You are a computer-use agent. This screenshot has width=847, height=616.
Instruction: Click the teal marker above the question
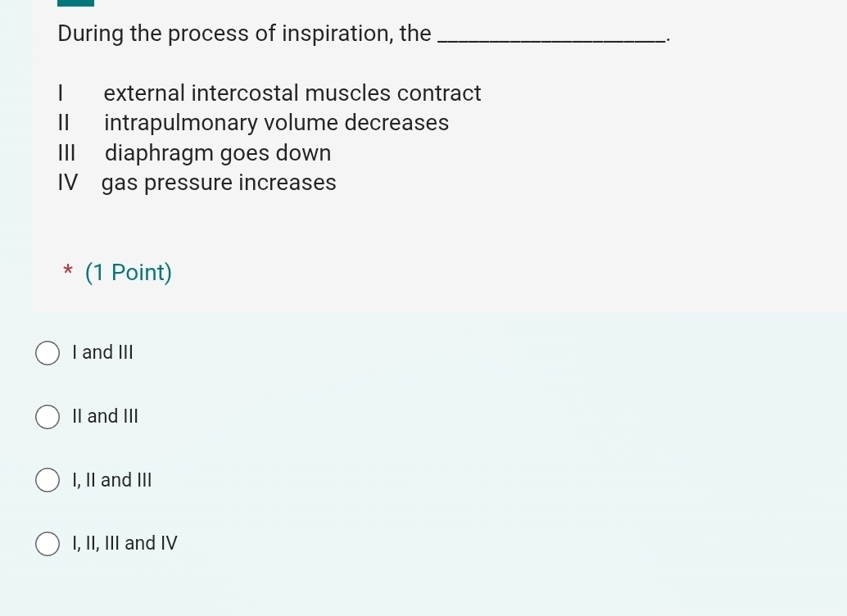pos(75,3)
